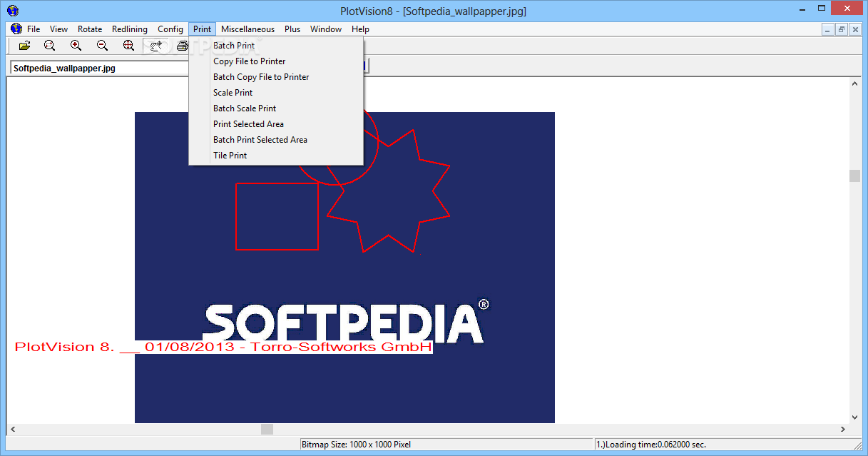Click vertical scrollbar down arrow
Image resolution: width=868 pixels, height=456 pixels.
(854, 417)
